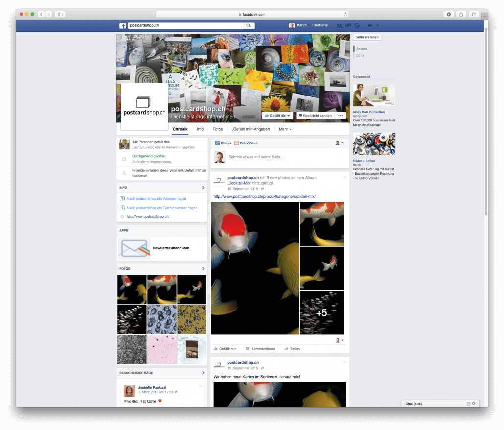Jump to Aktuell in timeline navigation
504x430 pixels.
coord(362,48)
